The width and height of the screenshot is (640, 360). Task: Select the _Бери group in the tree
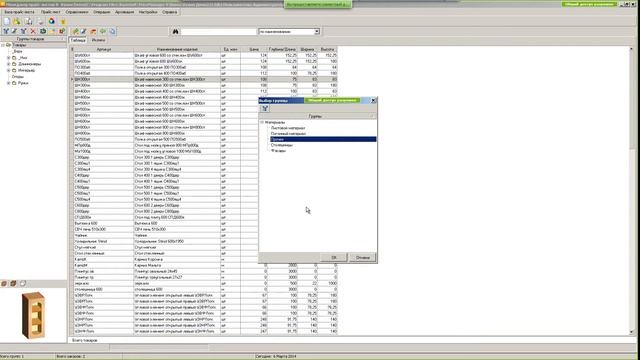pos(18,51)
